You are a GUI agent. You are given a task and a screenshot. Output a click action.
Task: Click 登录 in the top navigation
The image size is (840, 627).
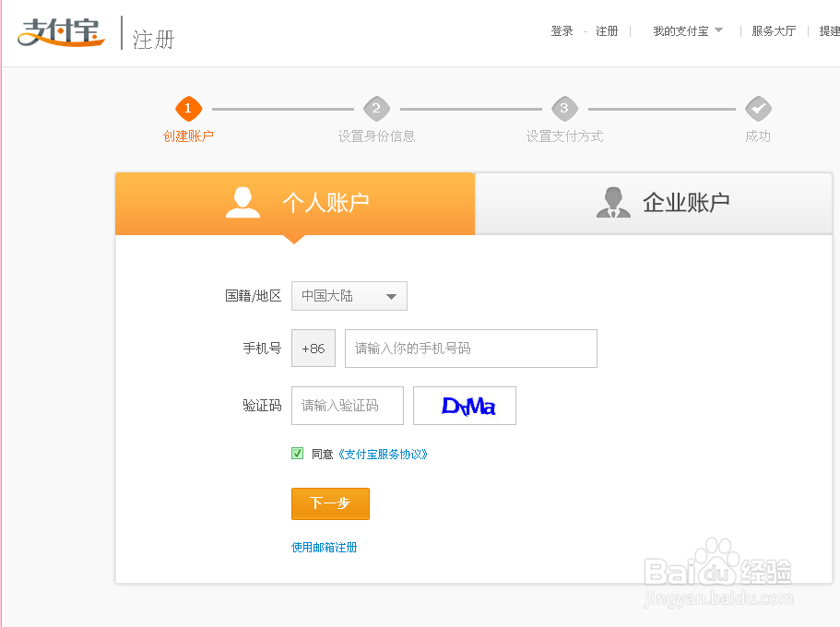[562, 31]
